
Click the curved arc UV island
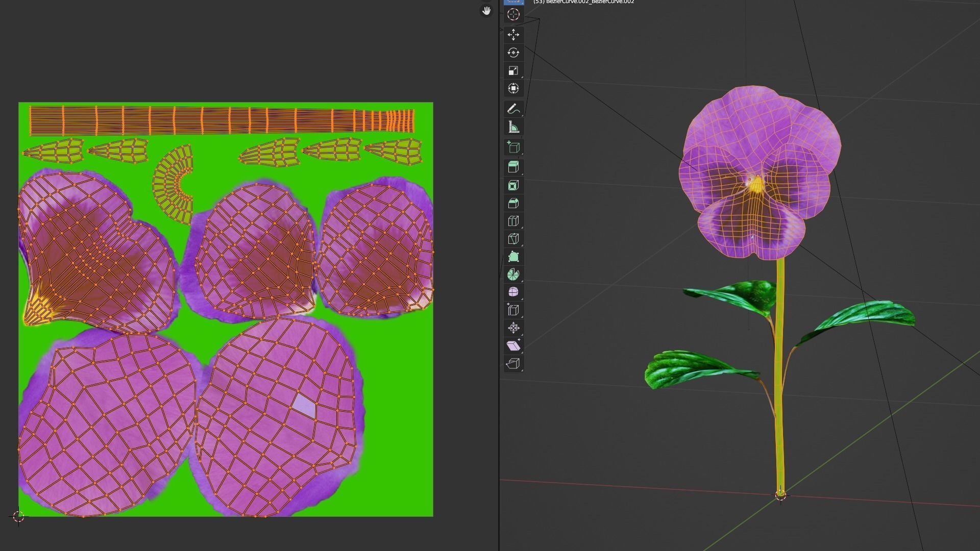click(173, 185)
